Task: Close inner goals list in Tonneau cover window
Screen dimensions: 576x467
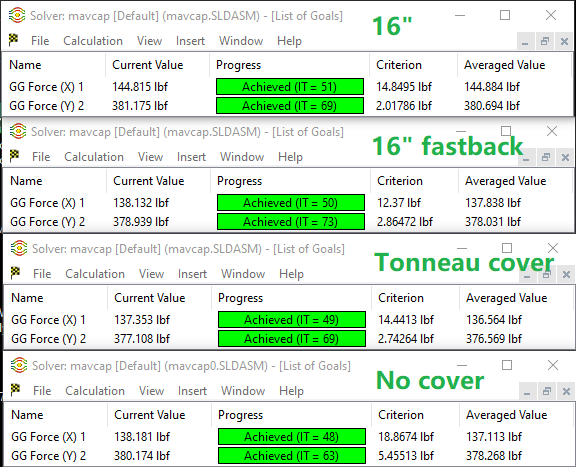Action: 566,274
